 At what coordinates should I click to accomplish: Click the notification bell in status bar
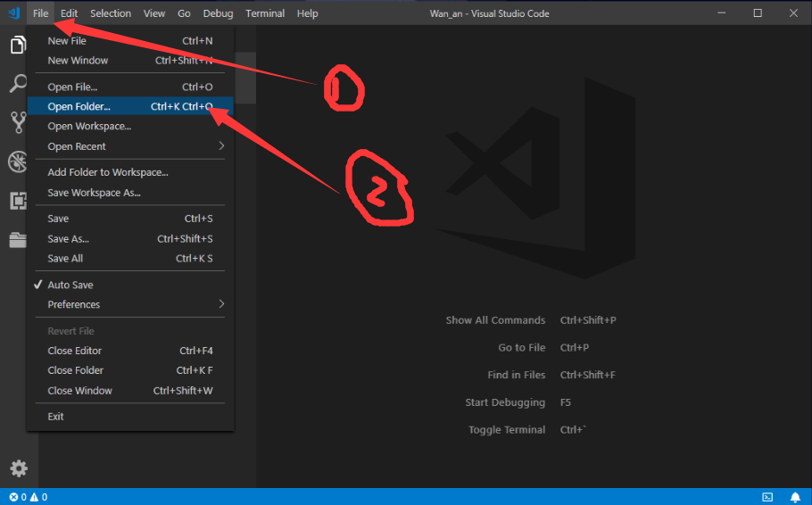point(795,497)
